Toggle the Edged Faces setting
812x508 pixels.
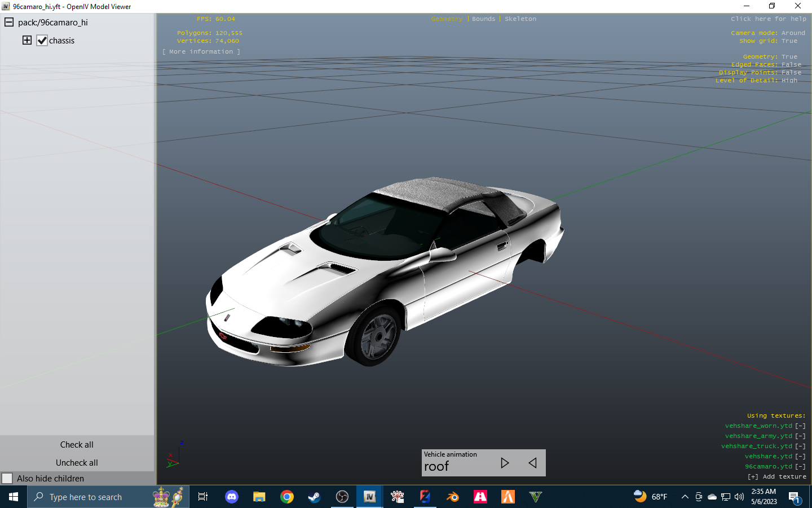pyautogui.click(x=791, y=65)
